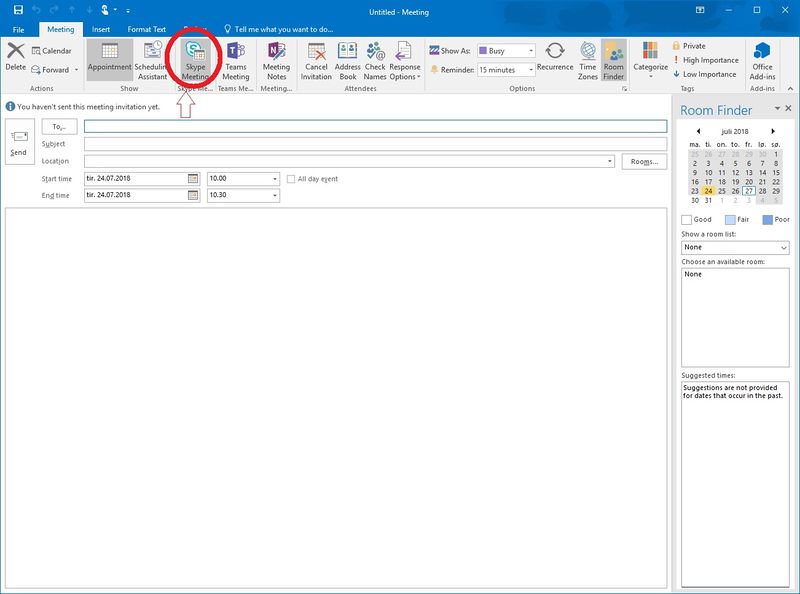This screenshot has width=800, height=594.
Task: Open the Address Book
Action: (348, 59)
